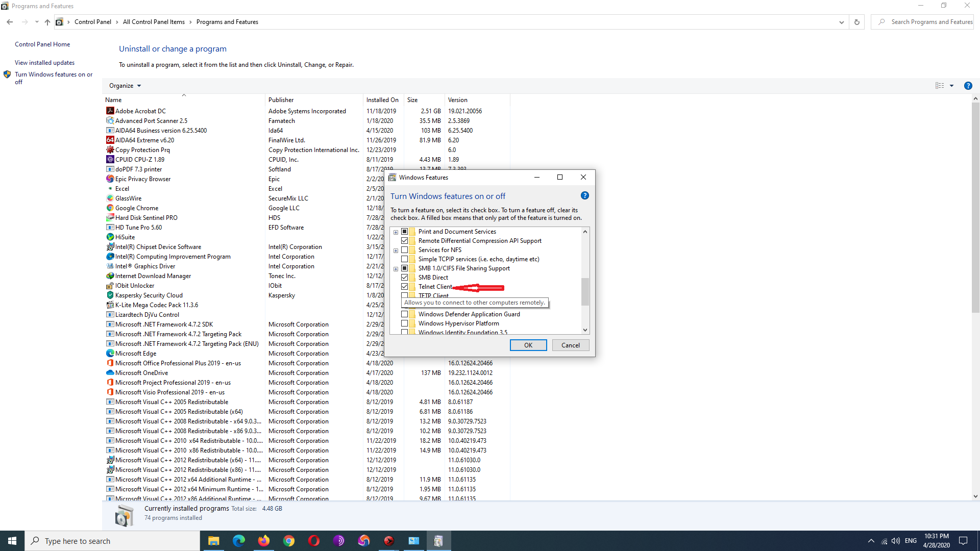Sort programs by Installed On column

pyautogui.click(x=383, y=100)
